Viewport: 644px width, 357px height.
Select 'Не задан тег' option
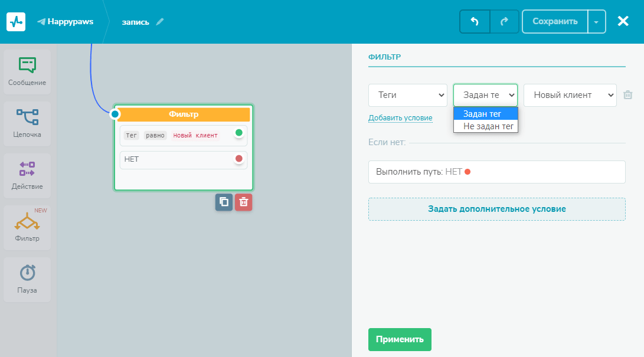[485, 126]
